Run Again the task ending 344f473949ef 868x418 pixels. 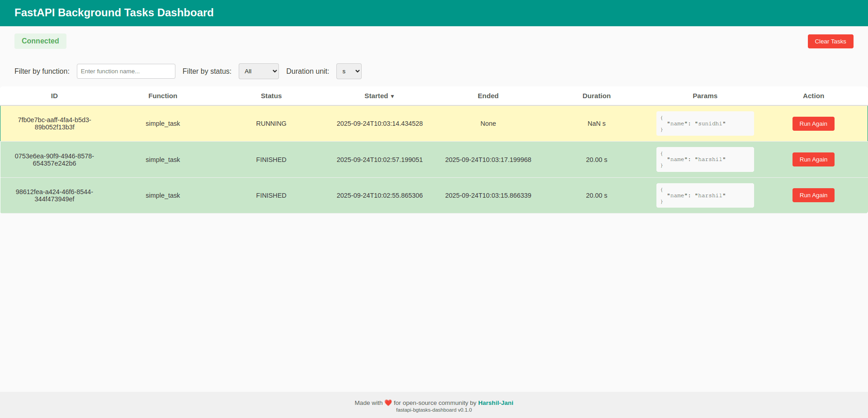tap(813, 195)
